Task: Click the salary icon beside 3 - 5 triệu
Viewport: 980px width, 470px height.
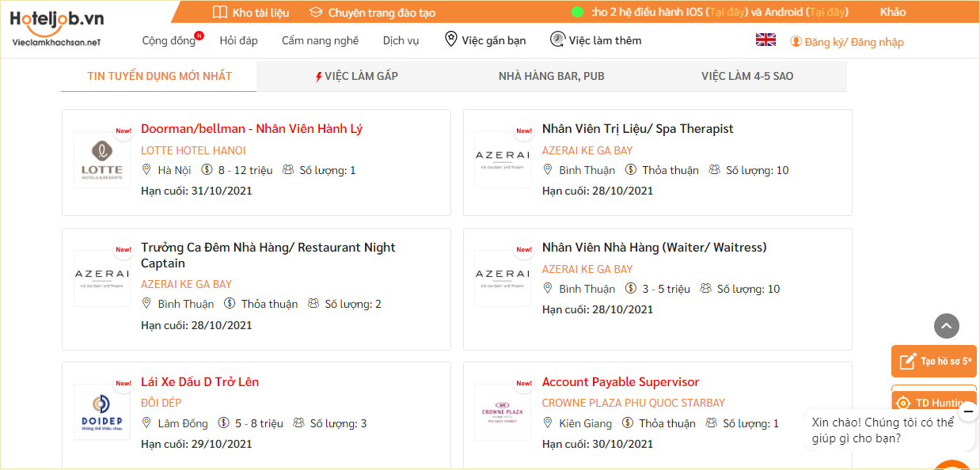Action: (x=631, y=288)
